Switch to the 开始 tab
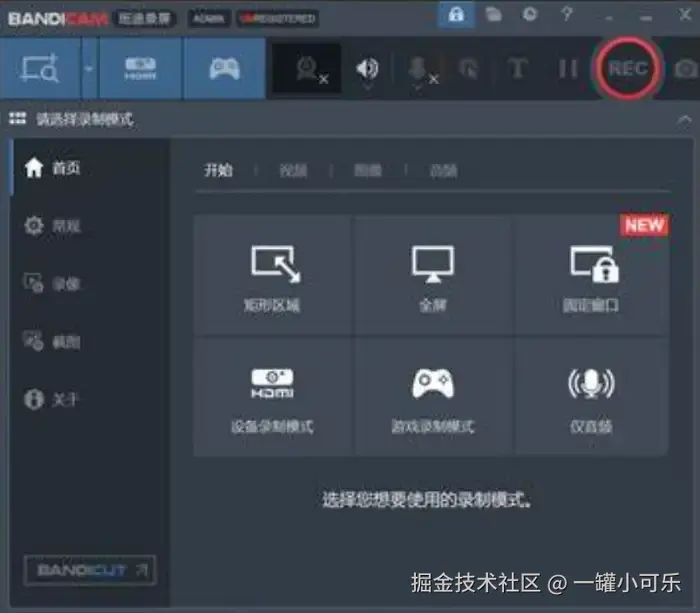The image size is (700, 613). [218, 170]
